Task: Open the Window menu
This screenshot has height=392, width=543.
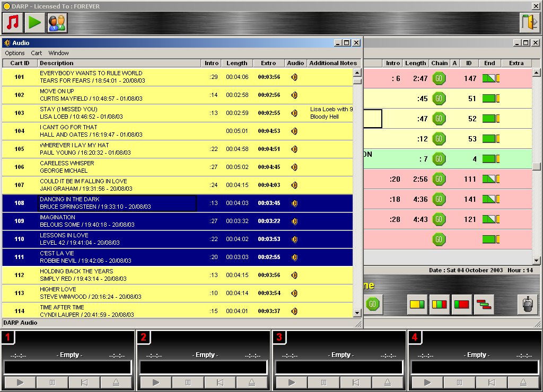Action: coord(58,53)
